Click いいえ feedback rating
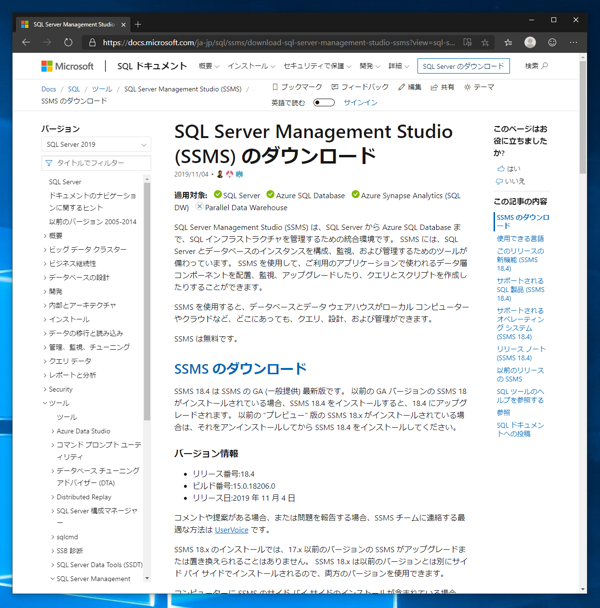Image resolution: width=600 pixels, height=608 pixels. [510, 181]
